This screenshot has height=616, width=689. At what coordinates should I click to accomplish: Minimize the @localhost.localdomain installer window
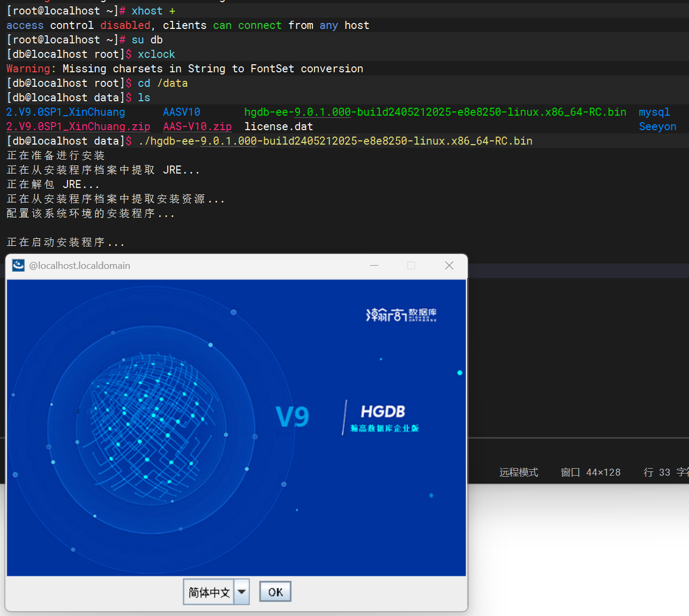click(374, 266)
